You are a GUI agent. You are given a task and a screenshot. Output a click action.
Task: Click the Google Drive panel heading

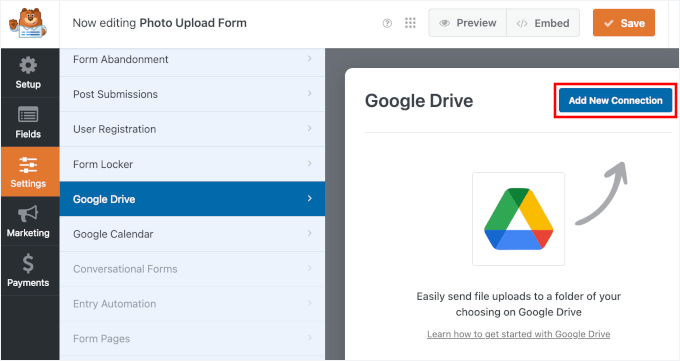[x=419, y=101]
